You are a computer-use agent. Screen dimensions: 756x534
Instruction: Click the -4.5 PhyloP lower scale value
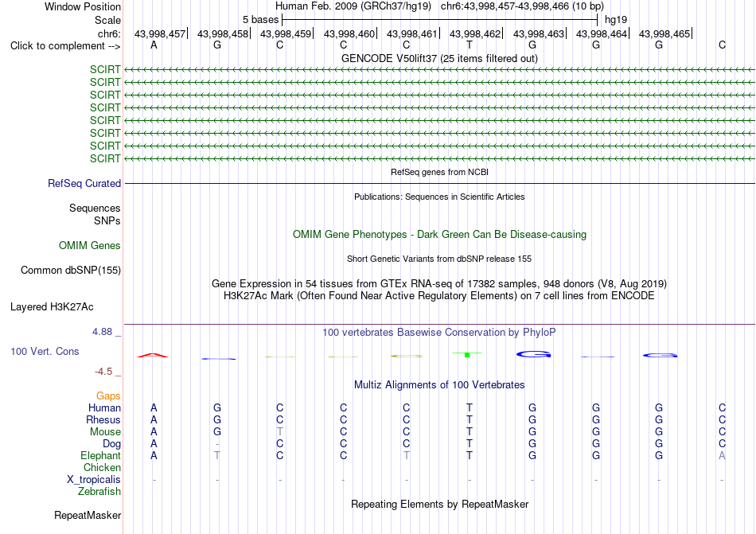[103, 372]
